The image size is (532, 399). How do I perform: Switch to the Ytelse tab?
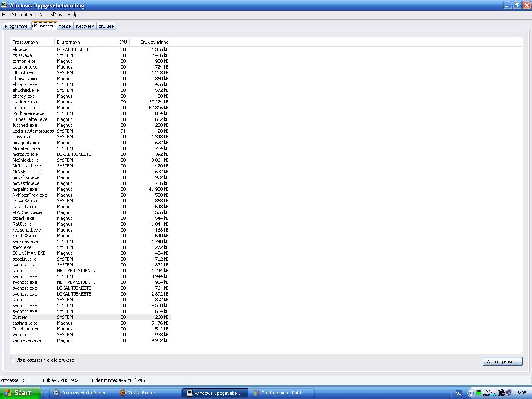64,26
